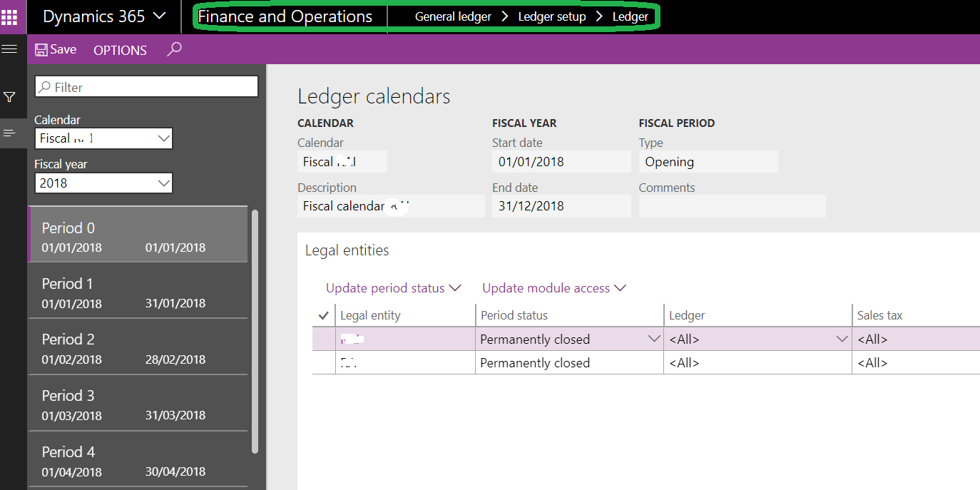Sort by Legal entity column header
The width and height of the screenshot is (980, 490).
click(x=405, y=315)
